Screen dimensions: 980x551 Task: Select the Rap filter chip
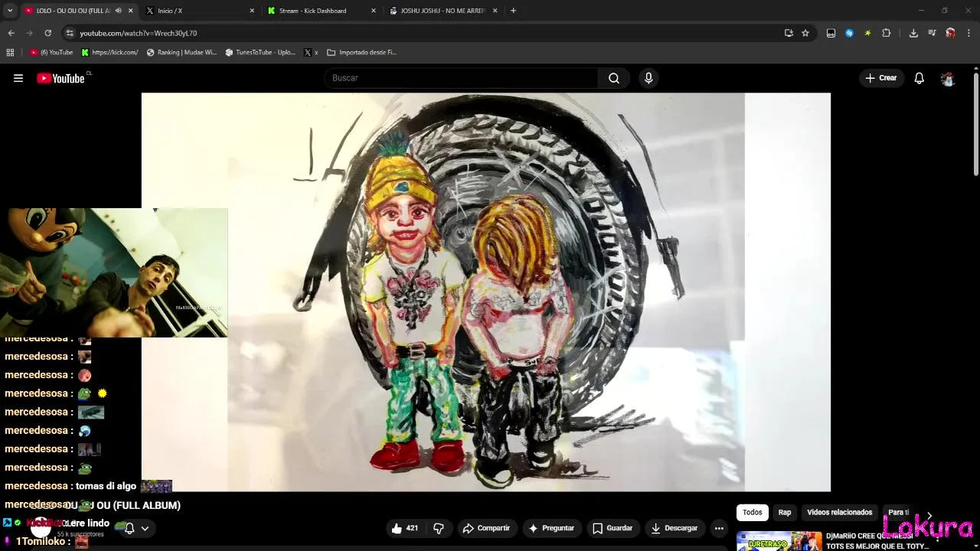pos(785,513)
